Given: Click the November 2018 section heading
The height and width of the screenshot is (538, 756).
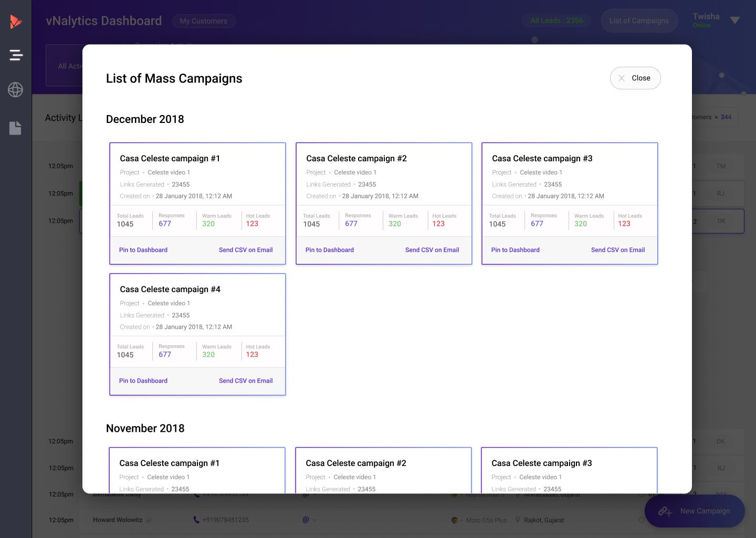Looking at the screenshot, I should coord(145,428).
